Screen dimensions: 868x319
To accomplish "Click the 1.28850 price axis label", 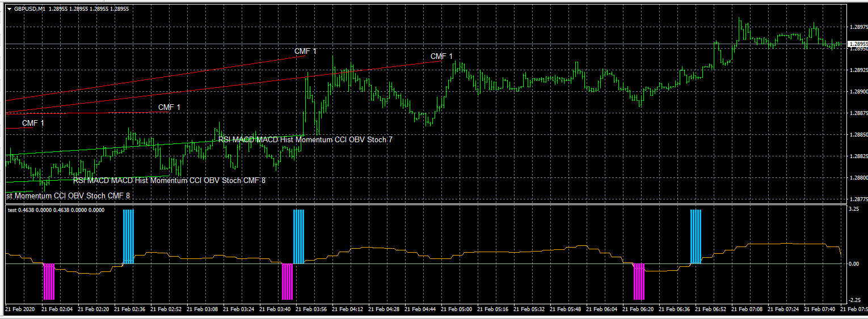I will 859,135.
